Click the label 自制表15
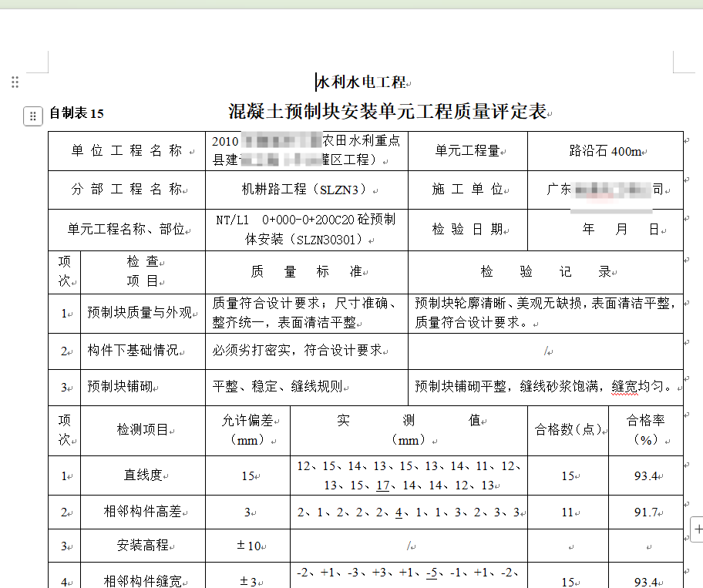 coord(76,114)
